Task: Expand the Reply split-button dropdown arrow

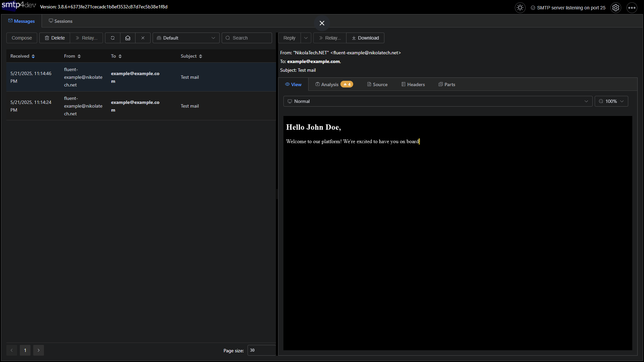Action: click(x=306, y=38)
